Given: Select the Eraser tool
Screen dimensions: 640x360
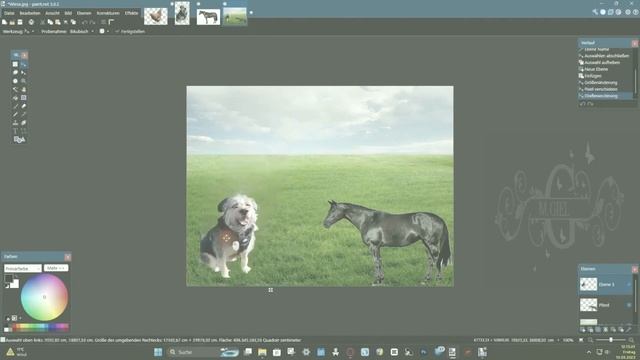Looking at the screenshot, I should (x=24, y=106).
